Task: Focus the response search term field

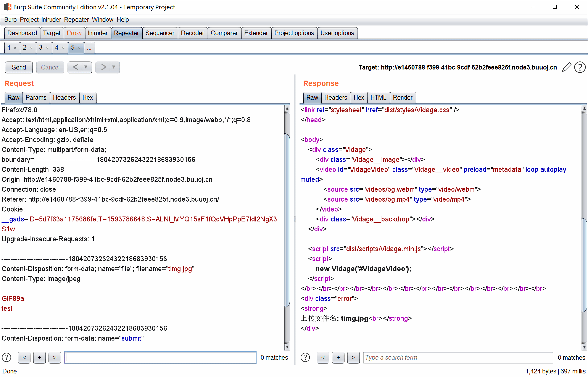Action: pos(458,357)
